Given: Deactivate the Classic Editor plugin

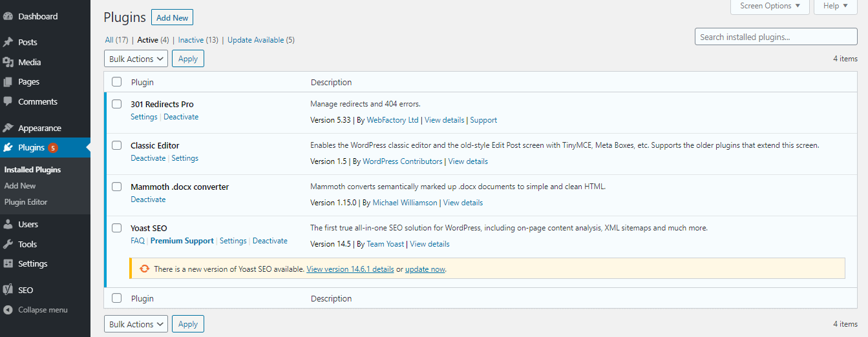Looking at the screenshot, I should pyautogui.click(x=148, y=158).
